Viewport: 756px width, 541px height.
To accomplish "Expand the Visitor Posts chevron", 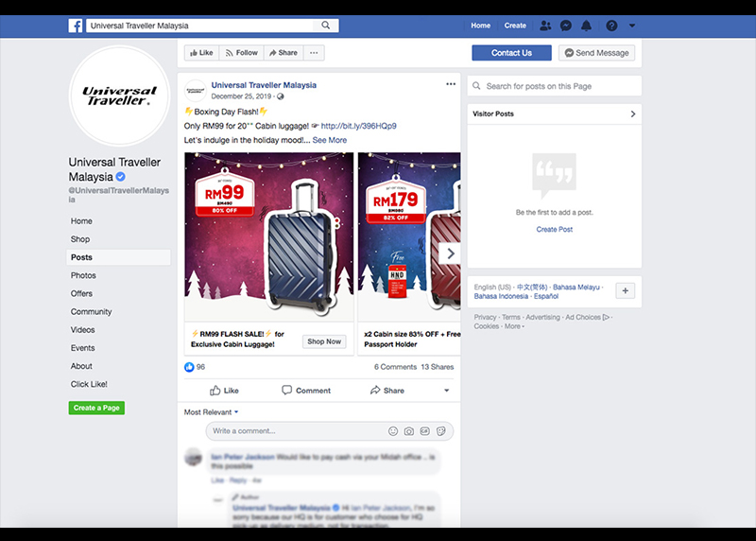I will click(x=632, y=113).
